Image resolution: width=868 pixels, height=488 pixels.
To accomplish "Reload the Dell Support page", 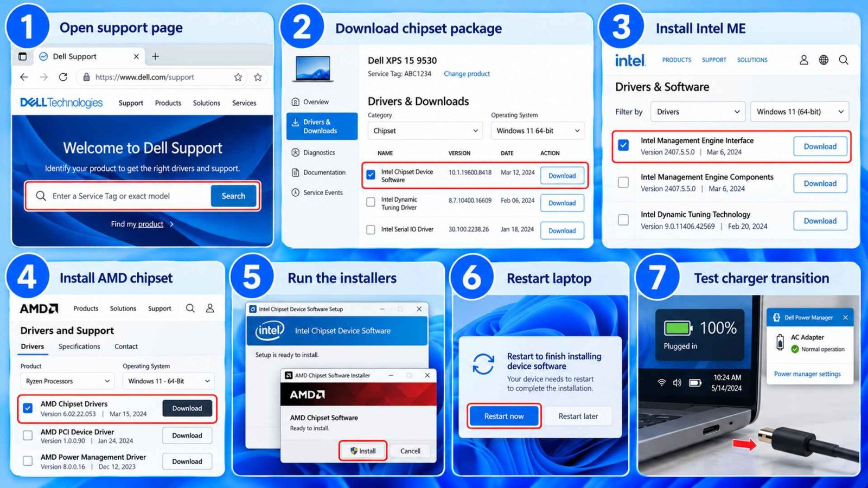I will (63, 77).
